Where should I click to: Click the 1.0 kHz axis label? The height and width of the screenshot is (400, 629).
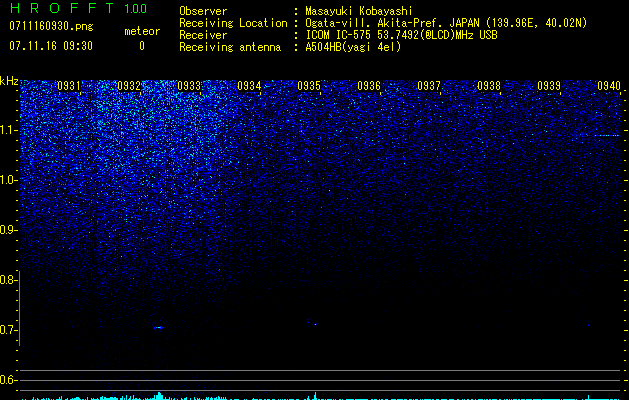coord(8,180)
